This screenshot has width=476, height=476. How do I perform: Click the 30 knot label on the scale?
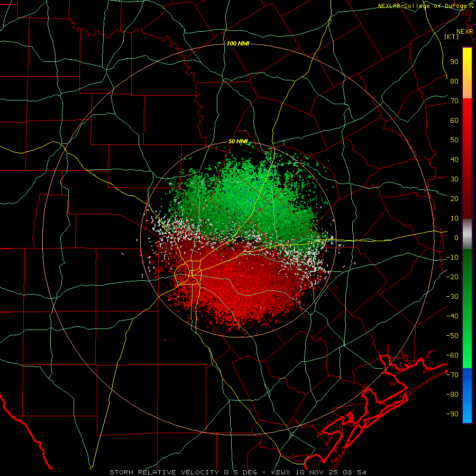(454, 179)
